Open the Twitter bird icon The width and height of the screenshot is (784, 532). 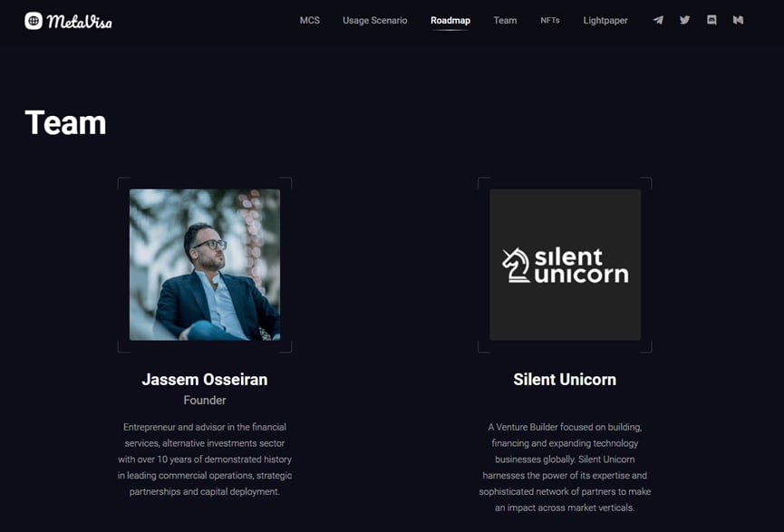click(685, 20)
